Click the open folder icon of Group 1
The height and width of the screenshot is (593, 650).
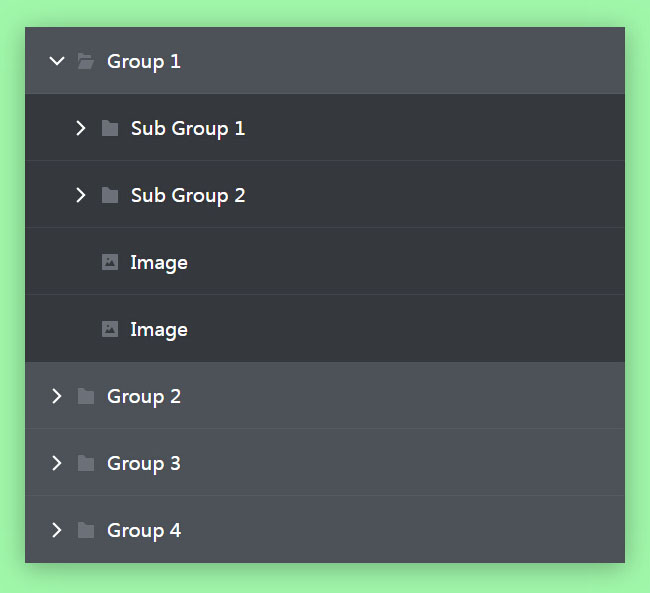(86, 61)
